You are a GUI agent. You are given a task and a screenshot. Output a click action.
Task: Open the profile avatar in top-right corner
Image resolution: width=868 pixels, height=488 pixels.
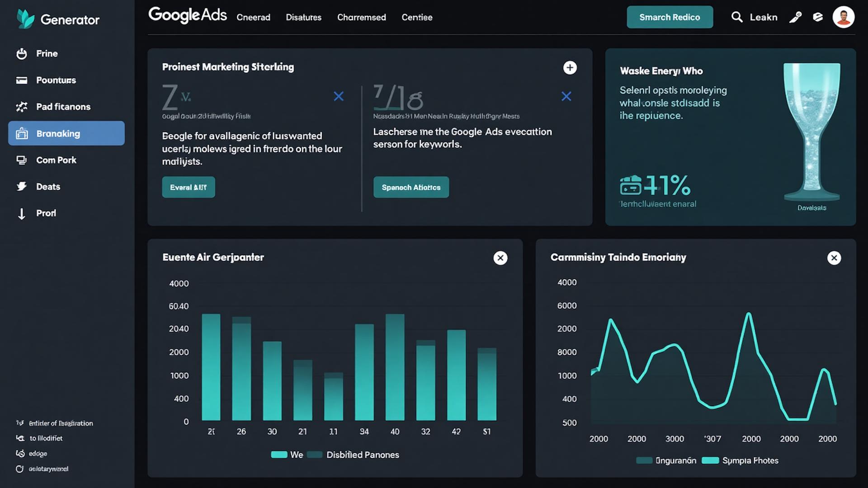[844, 17]
